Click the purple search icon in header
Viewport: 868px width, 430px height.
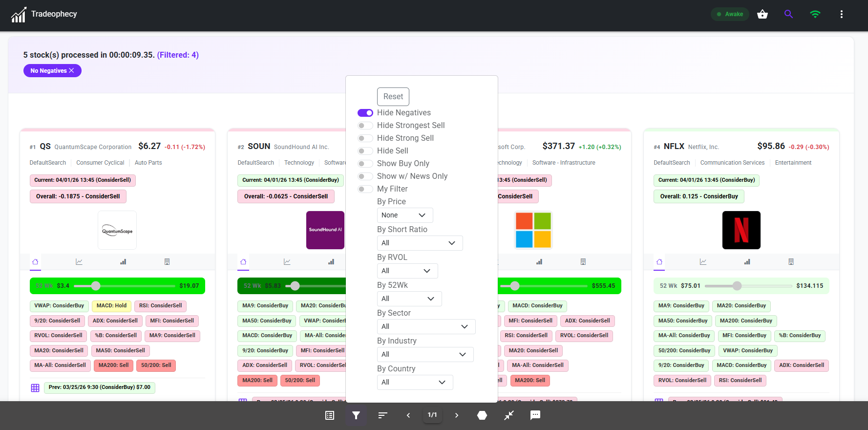788,14
